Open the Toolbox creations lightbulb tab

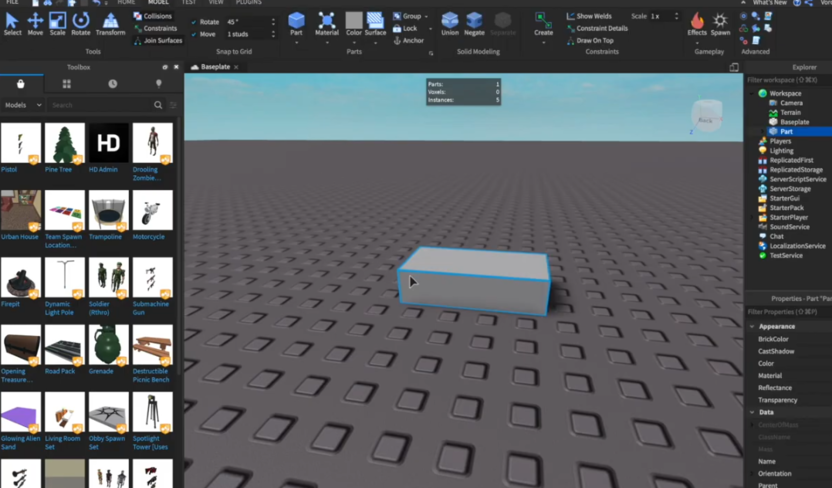pos(158,84)
